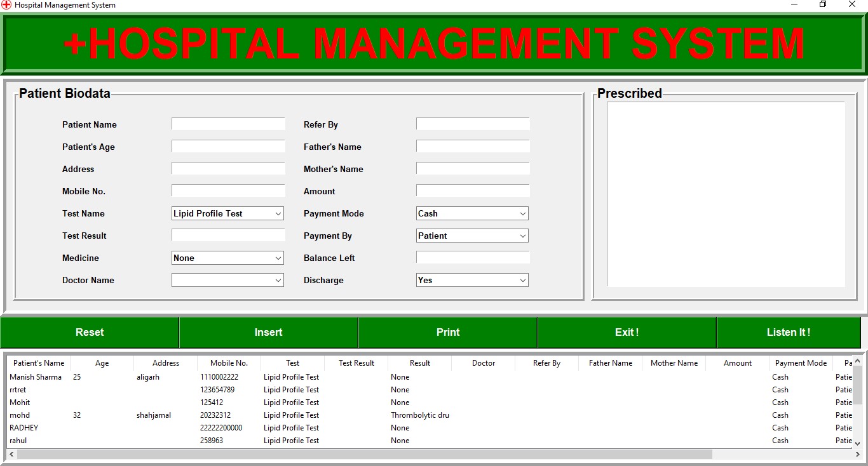
Task: Click inside the Patient Name input field
Action: [x=227, y=123]
